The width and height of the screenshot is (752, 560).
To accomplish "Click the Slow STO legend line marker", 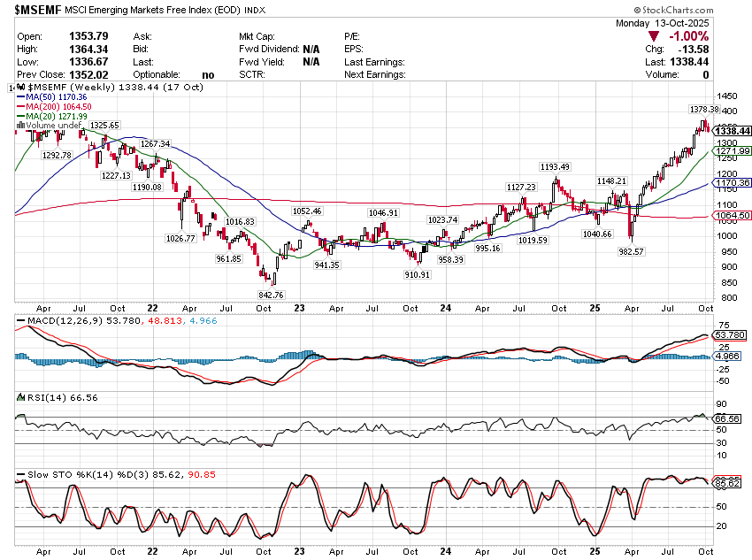I will click(20, 475).
